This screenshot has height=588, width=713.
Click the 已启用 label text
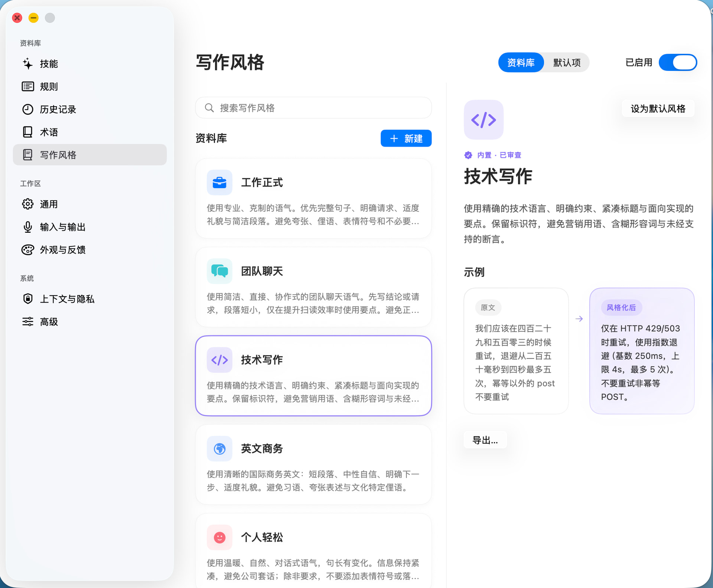point(639,62)
